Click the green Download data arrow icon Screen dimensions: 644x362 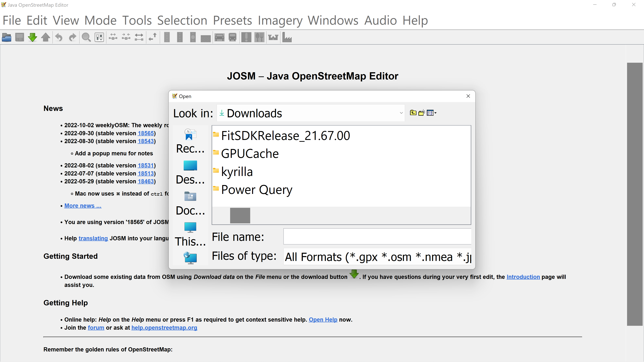tap(33, 38)
